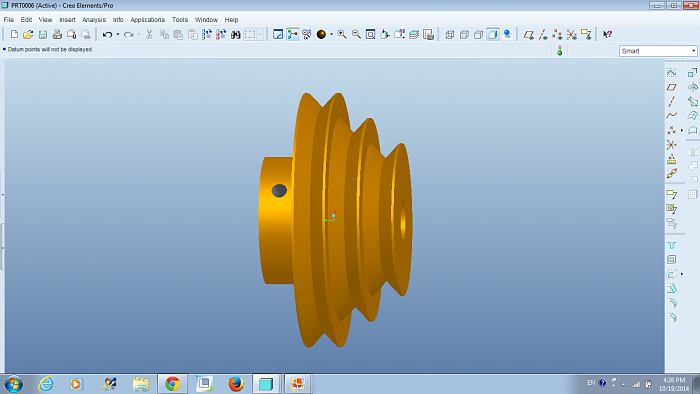700x394 pixels.
Task: Click the Refit zoom icon
Action: (x=371, y=34)
